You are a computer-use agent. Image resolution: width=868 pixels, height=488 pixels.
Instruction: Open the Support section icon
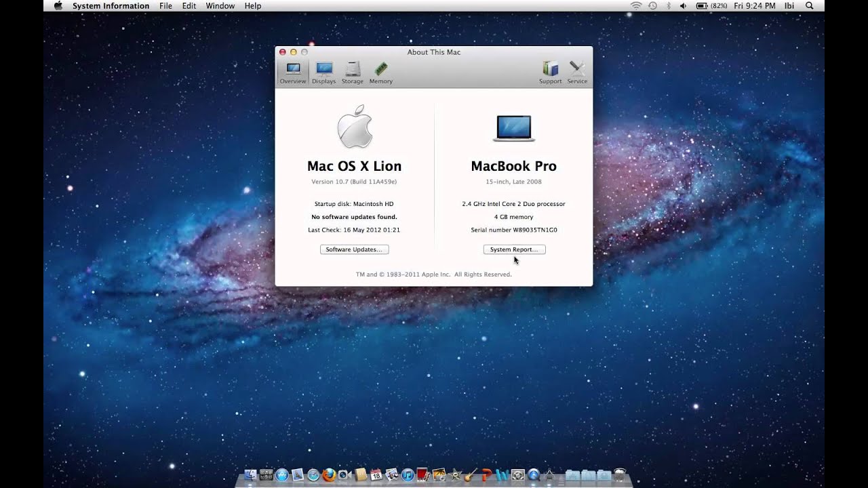point(550,73)
